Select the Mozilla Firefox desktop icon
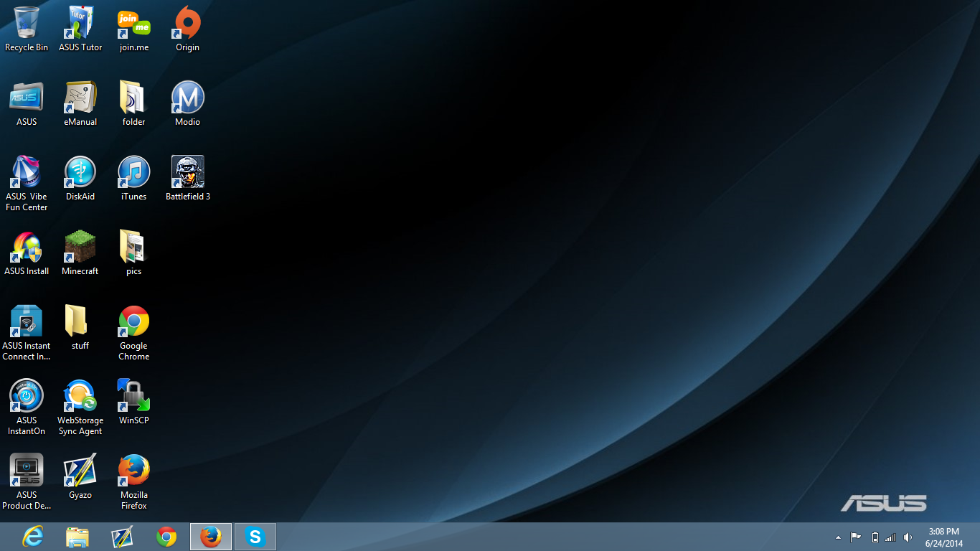This screenshot has height=551, width=980. (134, 481)
